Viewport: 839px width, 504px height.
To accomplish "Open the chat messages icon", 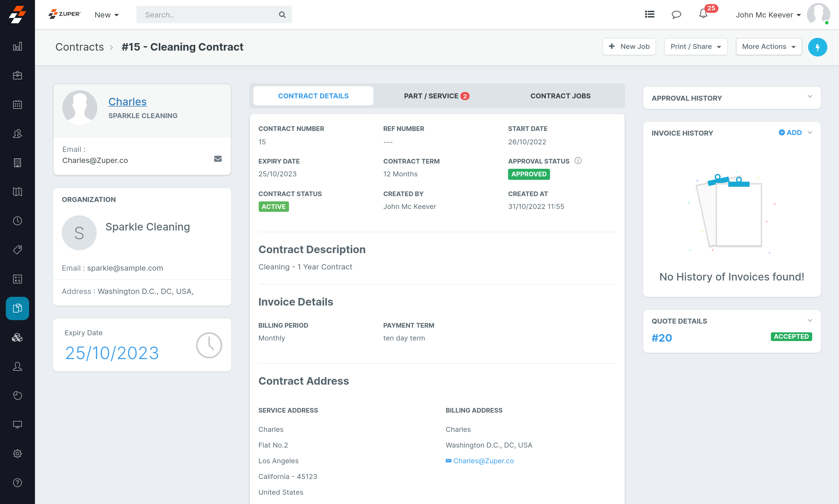I will coord(676,15).
